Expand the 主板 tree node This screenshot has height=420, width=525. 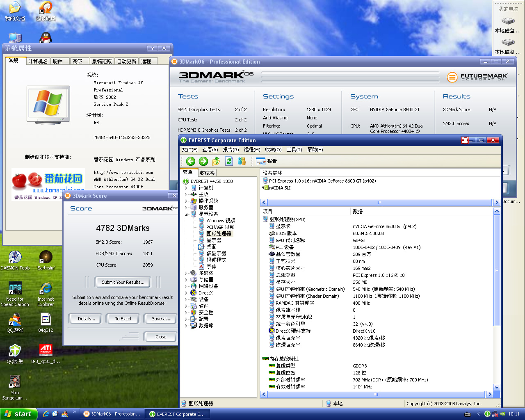click(186, 194)
